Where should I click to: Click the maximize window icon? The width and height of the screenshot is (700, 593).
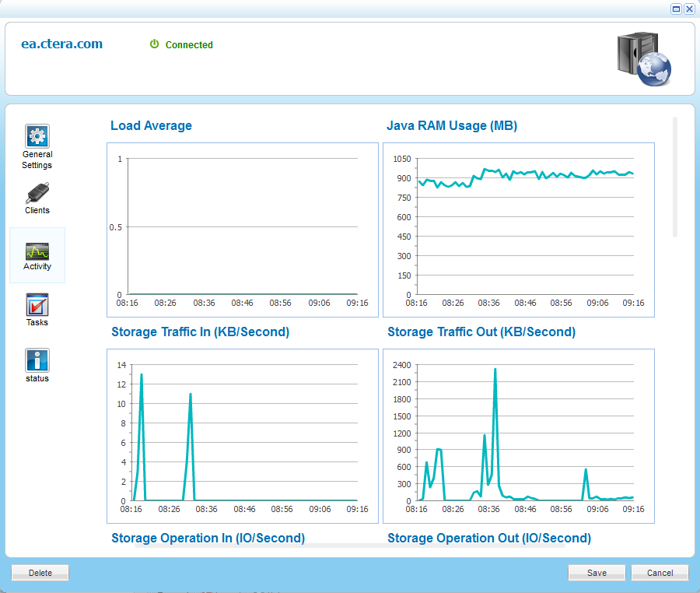point(676,9)
